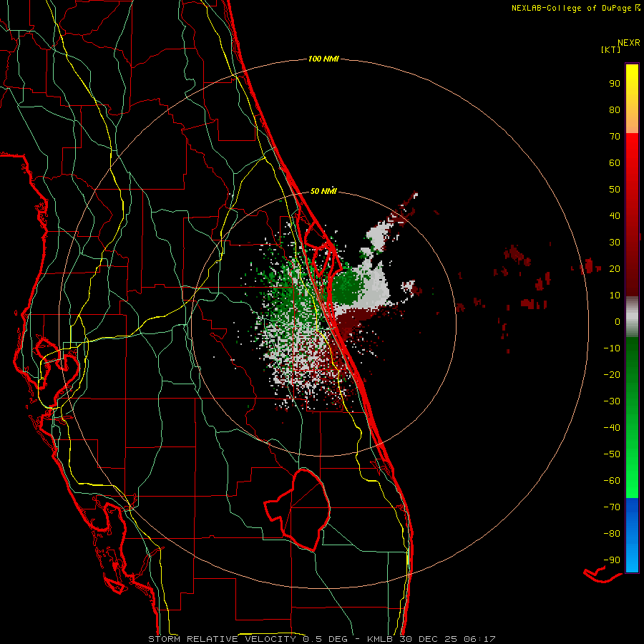Click the -40 knot legend value

click(612, 428)
